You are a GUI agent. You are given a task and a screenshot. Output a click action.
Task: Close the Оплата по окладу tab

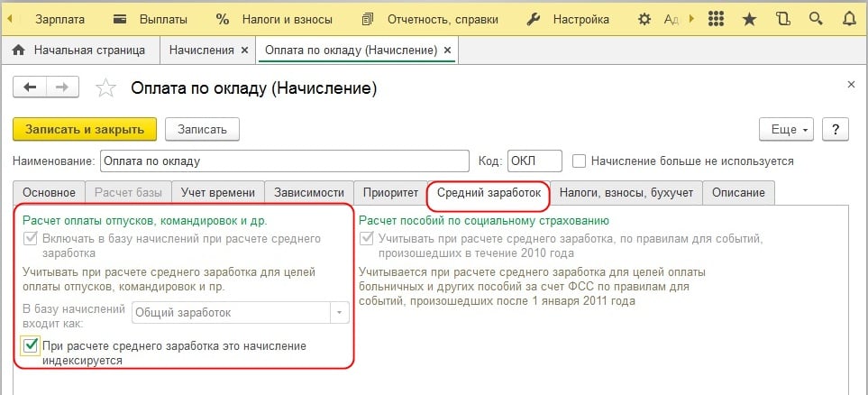(449, 51)
